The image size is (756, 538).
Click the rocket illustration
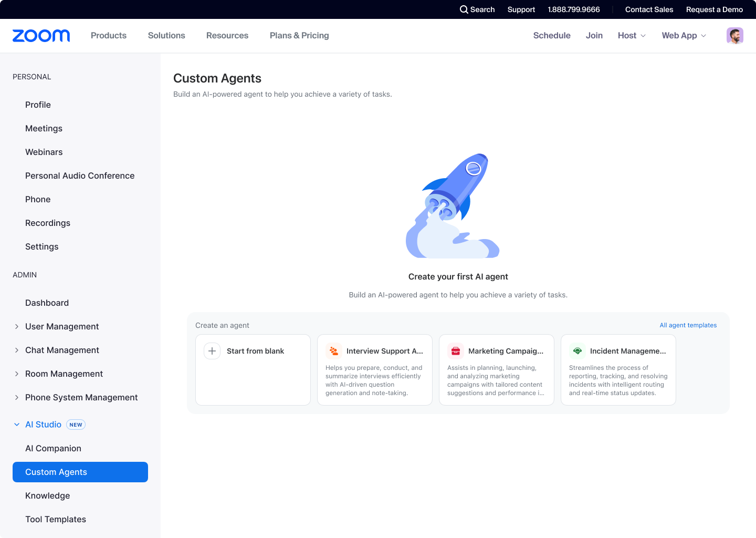tap(453, 205)
